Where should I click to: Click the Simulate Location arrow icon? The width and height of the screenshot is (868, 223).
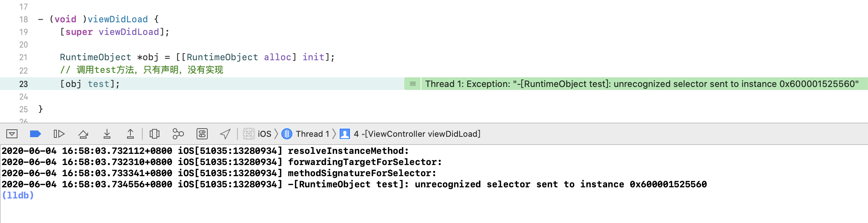pos(225,134)
